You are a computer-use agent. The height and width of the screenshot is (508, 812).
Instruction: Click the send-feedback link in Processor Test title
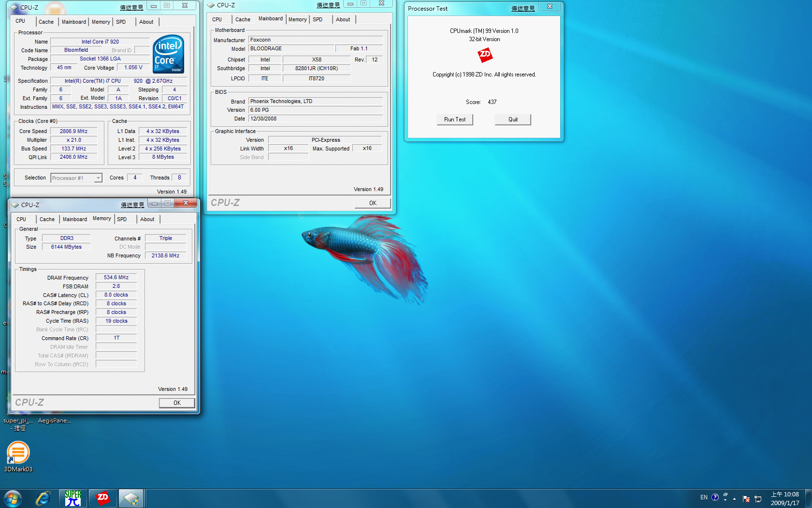click(523, 9)
